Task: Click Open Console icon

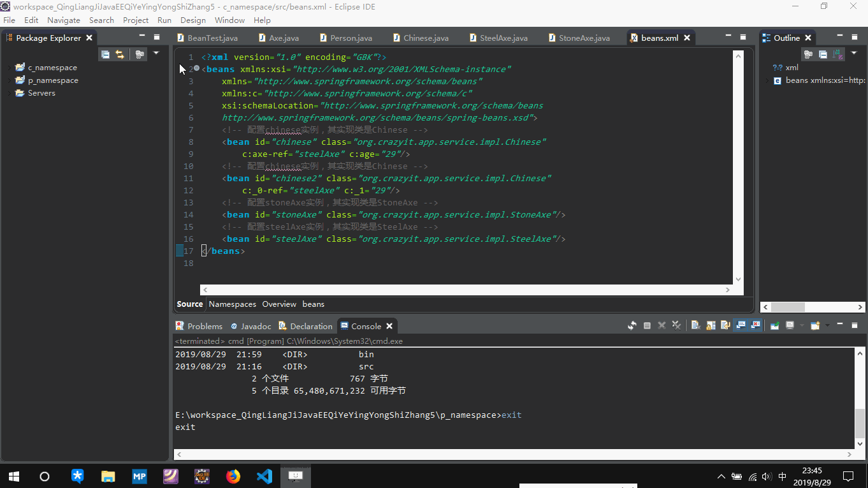Action: (x=815, y=325)
